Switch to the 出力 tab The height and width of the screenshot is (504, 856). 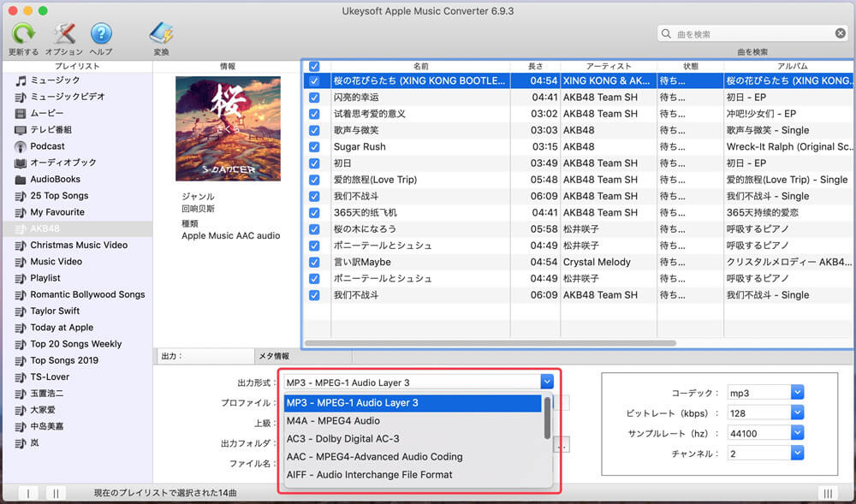pyautogui.click(x=205, y=356)
